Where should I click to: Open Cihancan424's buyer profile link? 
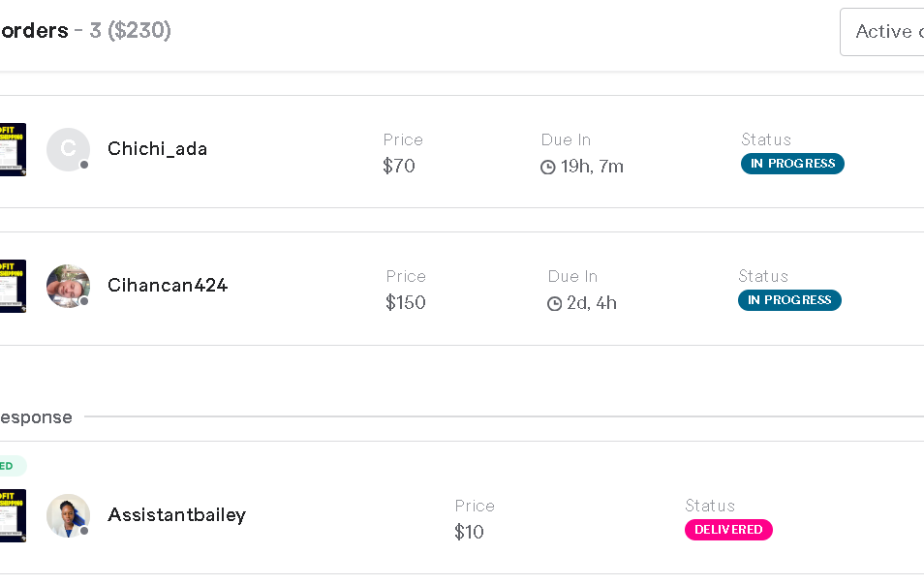point(168,286)
